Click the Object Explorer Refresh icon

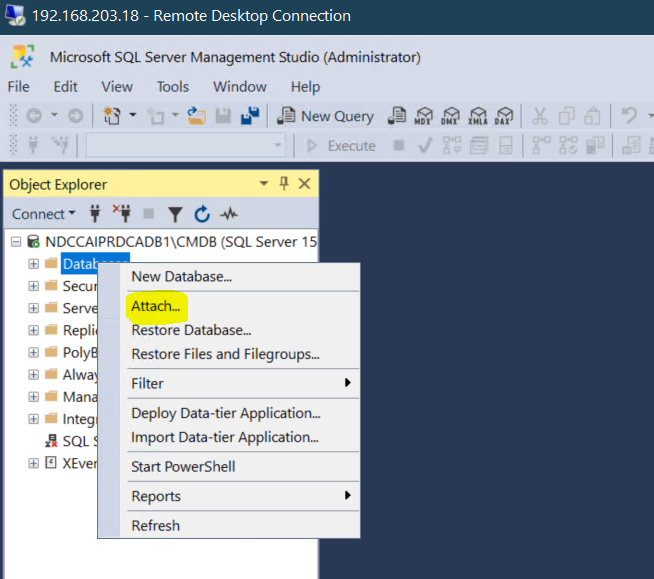[202, 214]
